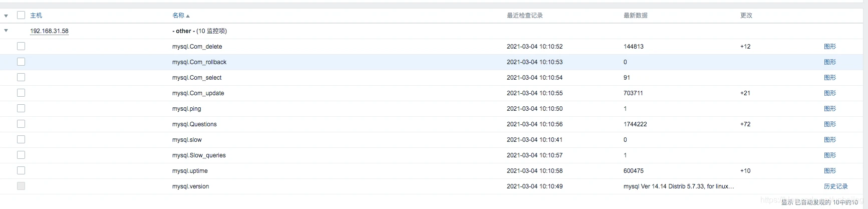Open 图形 for mysql.Com_update
The width and height of the screenshot is (868, 209).
(830, 93)
